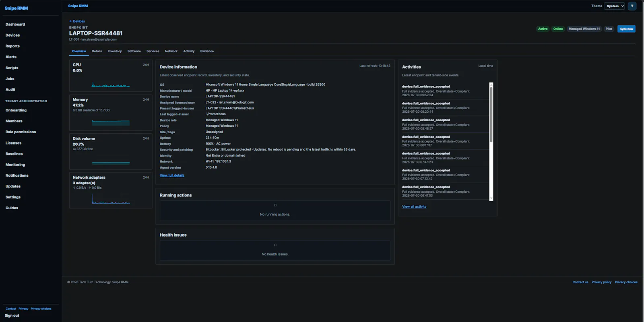Open Reports in sidebar

(12, 46)
